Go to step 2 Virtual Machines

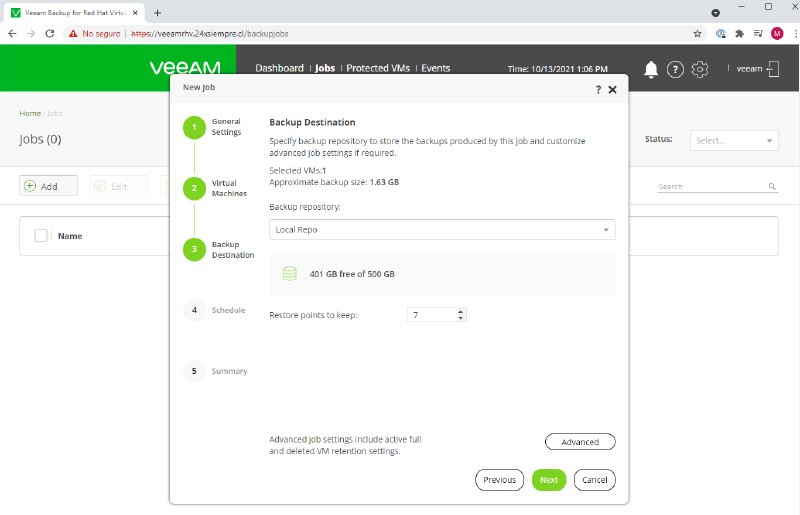[194, 188]
